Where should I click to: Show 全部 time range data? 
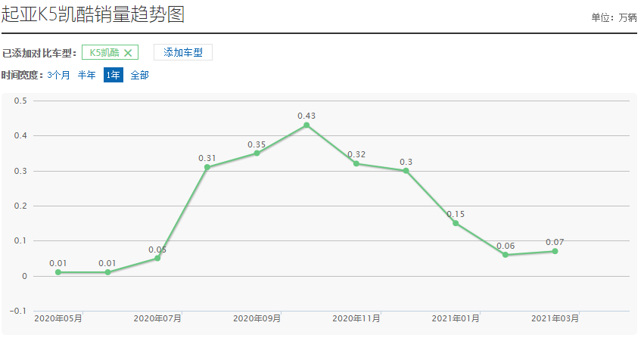(x=139, y=75)
